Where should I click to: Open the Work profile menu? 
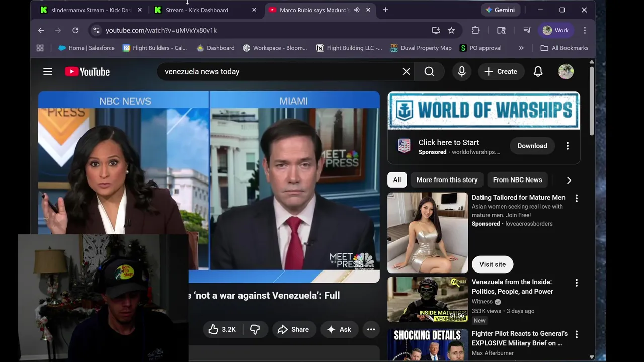click(555, 30)
